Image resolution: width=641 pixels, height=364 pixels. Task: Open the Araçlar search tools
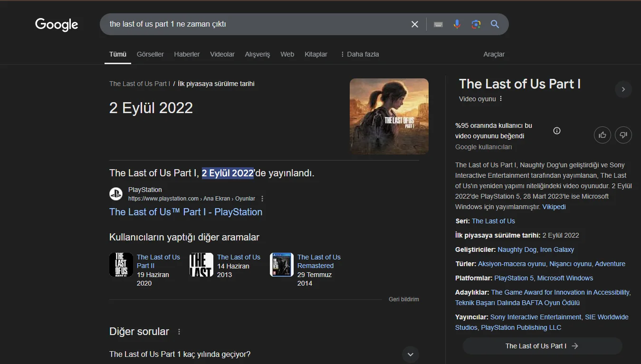point(494,54)
